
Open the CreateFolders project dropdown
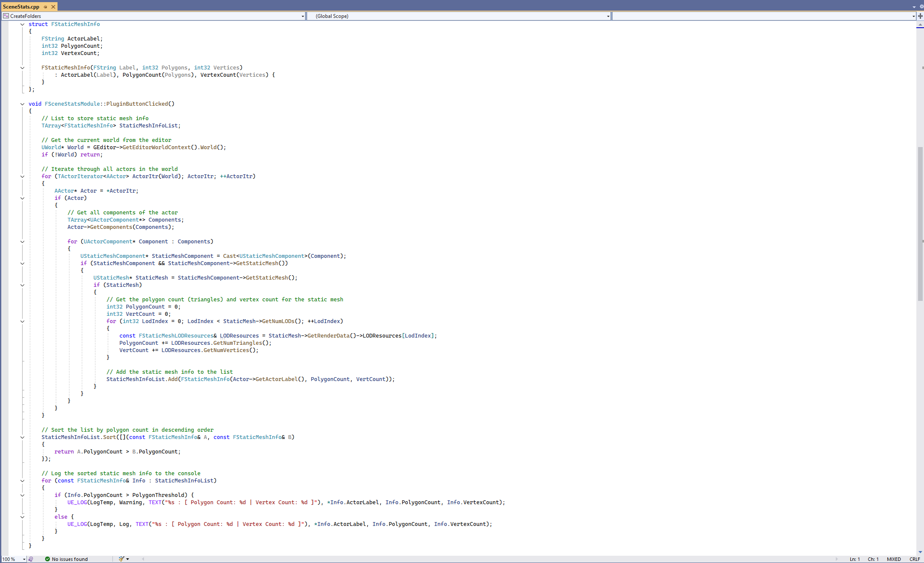(303, 16)
